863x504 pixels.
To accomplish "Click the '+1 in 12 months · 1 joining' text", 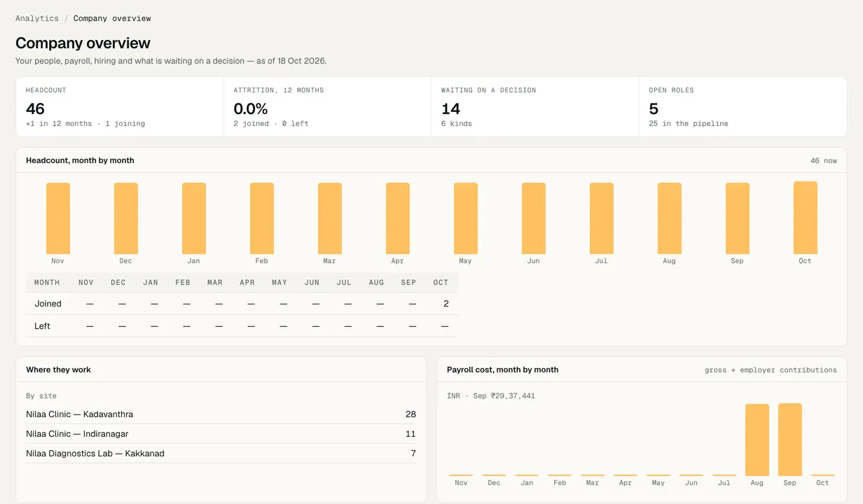I will point(85,124).
